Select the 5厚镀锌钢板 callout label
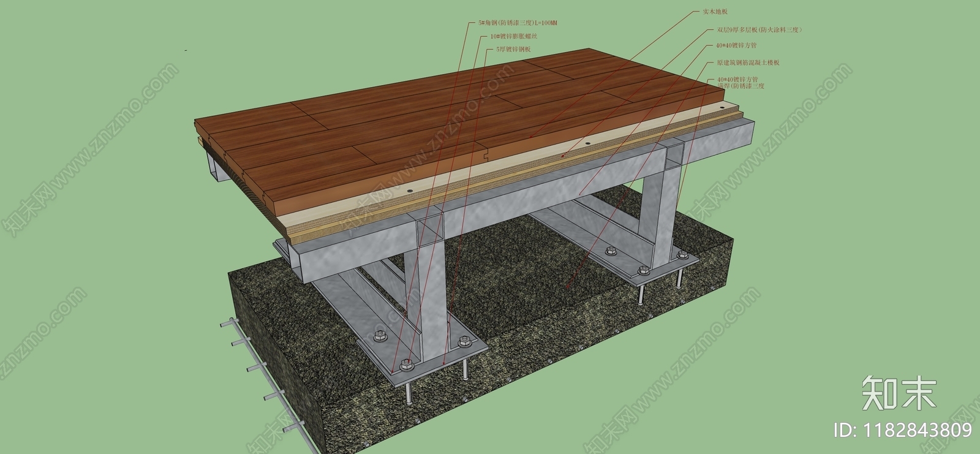980x454 pixels. point(513,49)
